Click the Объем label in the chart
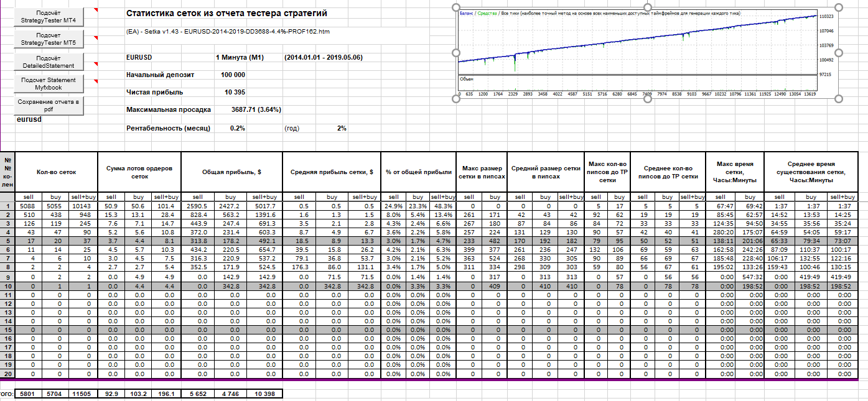868x401 pixels. pyautogui.click(x=467, y=79)
